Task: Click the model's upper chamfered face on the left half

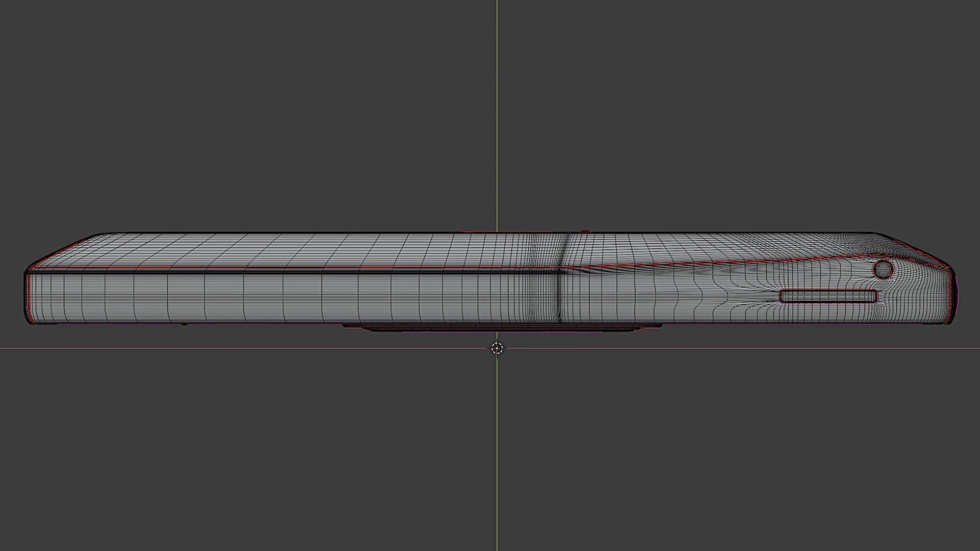Action: click(x=255, y=251)
